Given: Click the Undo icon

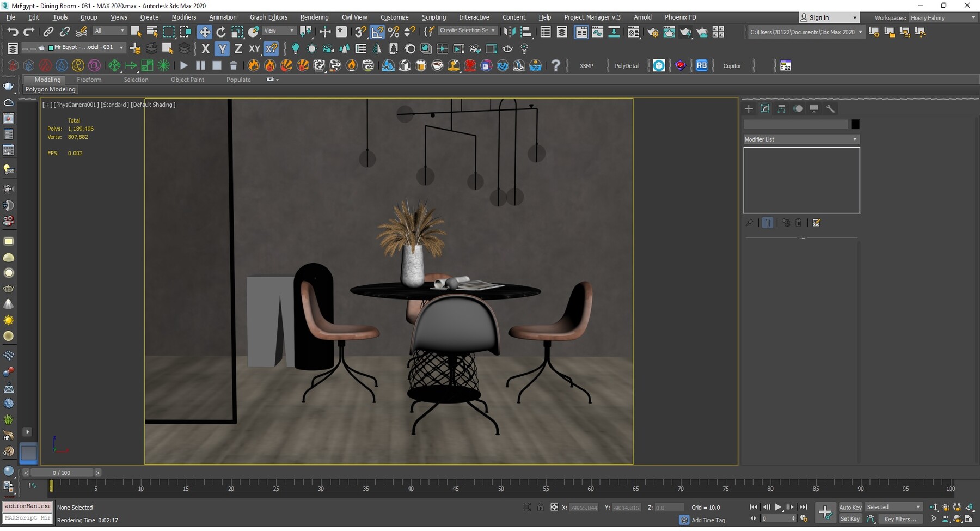Looking at the screenshot, I should tap(13, 32).
